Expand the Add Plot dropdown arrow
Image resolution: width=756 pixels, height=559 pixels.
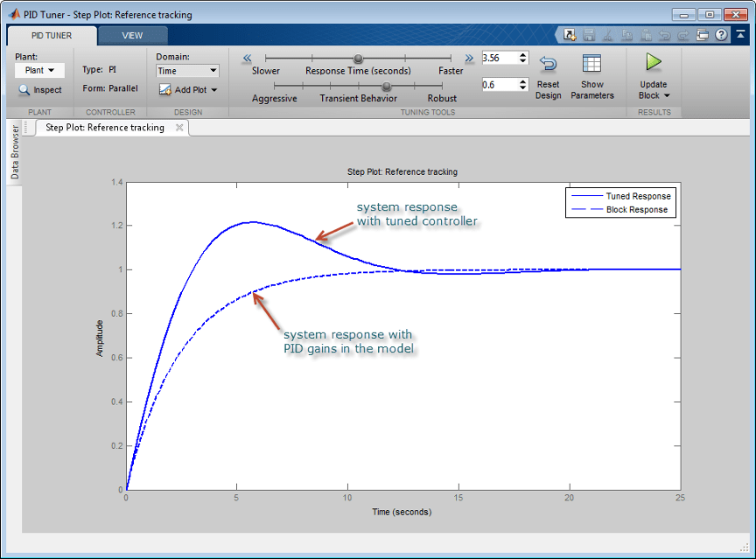[214, 90]
